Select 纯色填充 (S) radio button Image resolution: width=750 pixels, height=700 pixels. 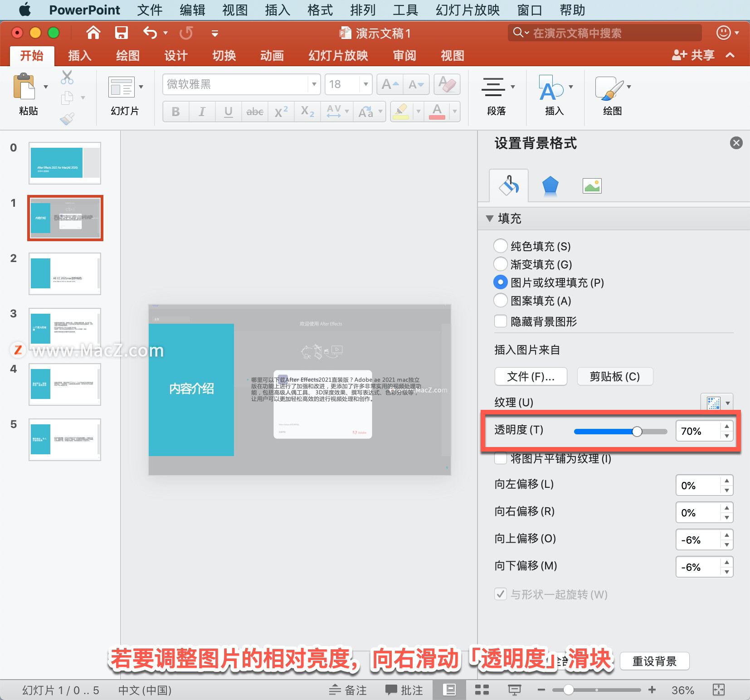[x=500, y=246]
